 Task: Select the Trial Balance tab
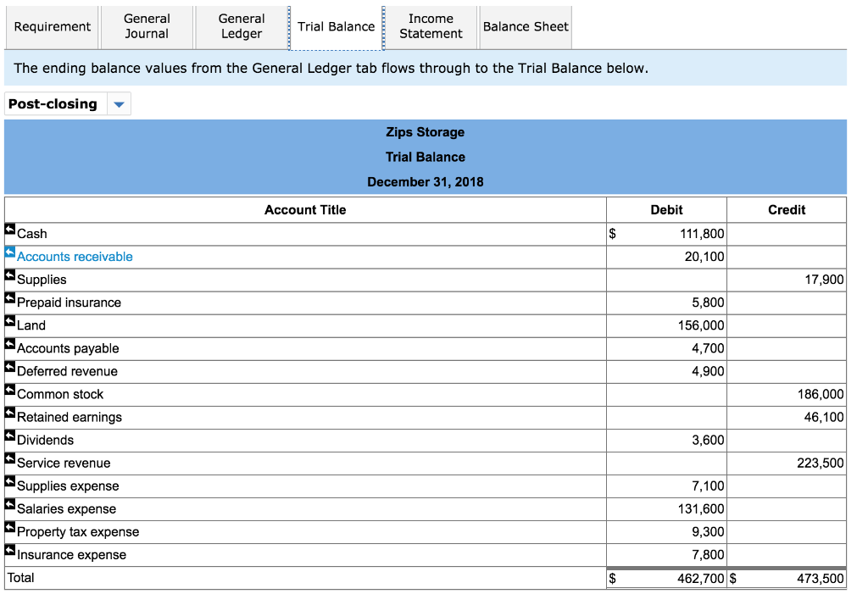(337, 26)
